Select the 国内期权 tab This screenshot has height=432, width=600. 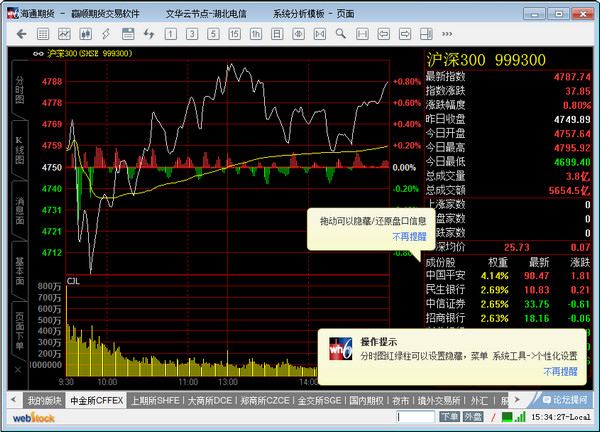tap(367, 401)
